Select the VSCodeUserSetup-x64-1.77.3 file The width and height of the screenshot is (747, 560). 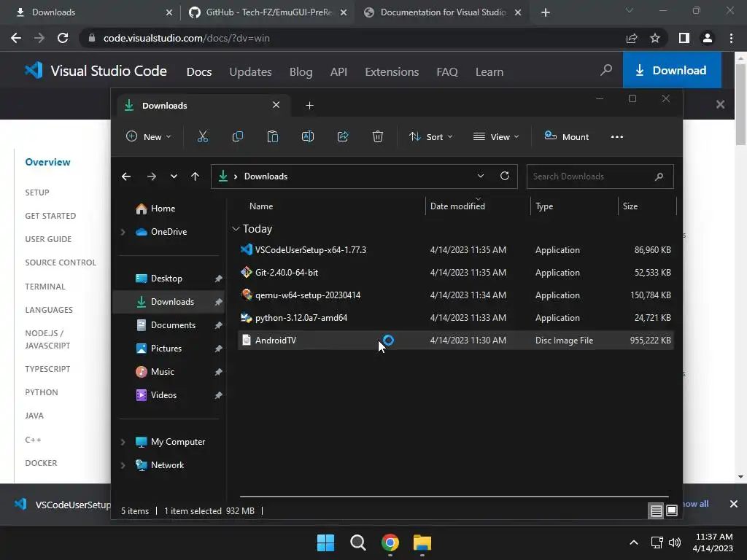pyautogui.click(x=456, y=250)
